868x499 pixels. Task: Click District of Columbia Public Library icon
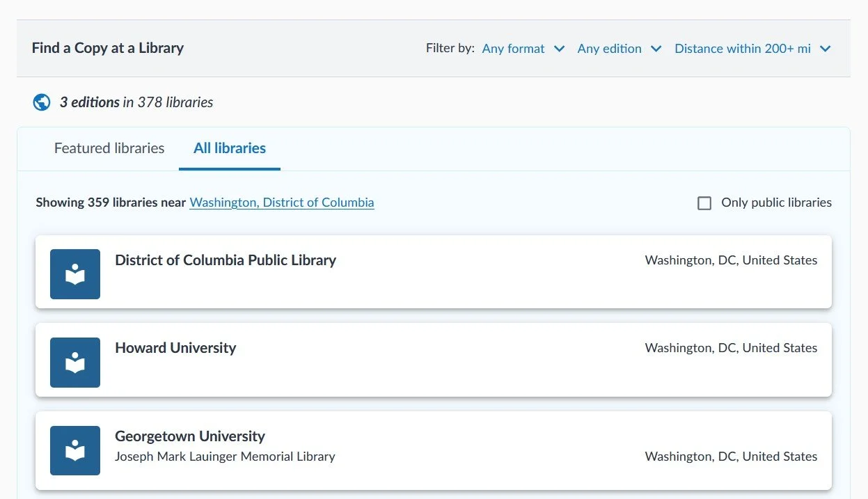point(75,274)
